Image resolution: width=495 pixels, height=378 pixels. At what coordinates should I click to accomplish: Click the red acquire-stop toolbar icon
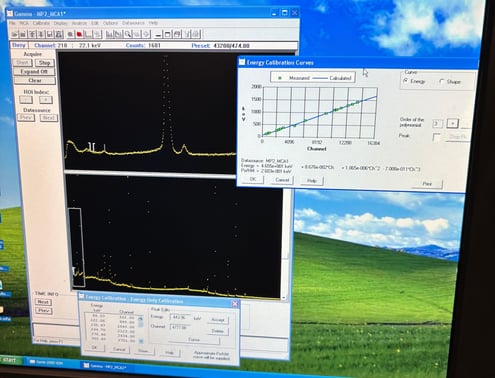pyautogui.click(x=79, y=34)
